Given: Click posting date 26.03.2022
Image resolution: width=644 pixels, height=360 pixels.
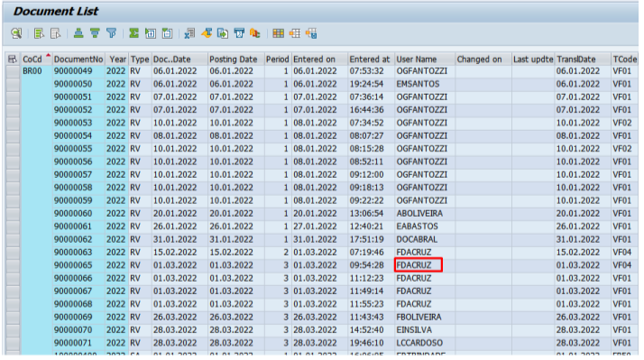Looking at the screenshot, I should click(231, 318).
